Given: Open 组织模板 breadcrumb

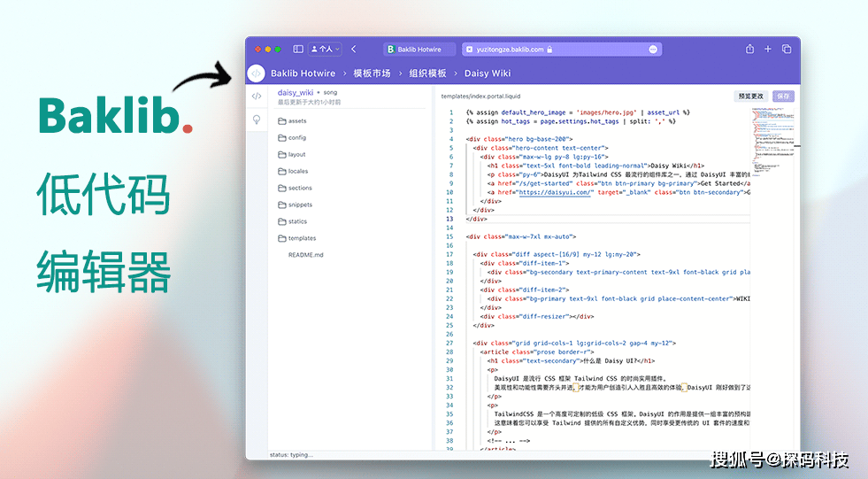Looking at the screenshot, I should click(427, 73).
